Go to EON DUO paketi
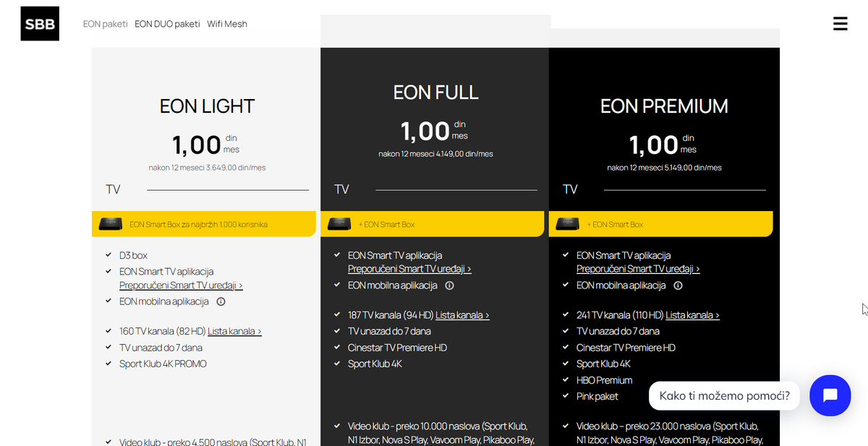Image resolution: width=868 pixels, height=446 pixels. (x=167, y=24)
